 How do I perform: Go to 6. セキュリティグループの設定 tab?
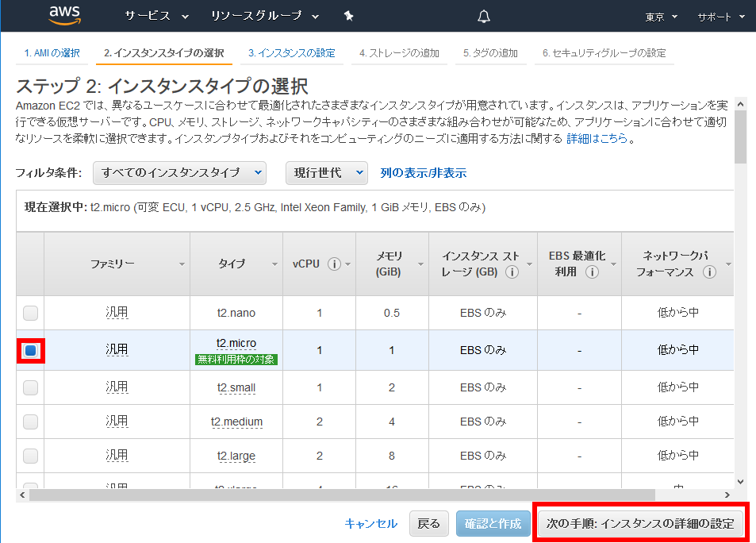pos(604,53)
